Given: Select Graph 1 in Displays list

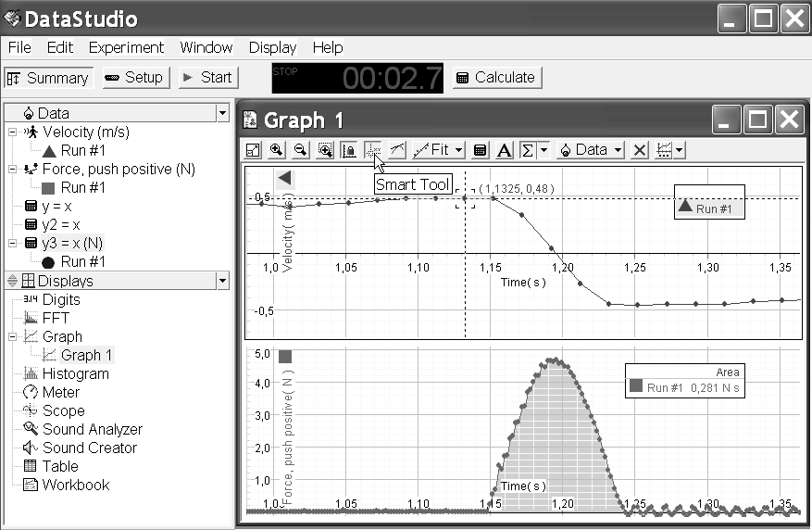Looking at the screenshot, I should pyautogui.click(x=86, y=355).
